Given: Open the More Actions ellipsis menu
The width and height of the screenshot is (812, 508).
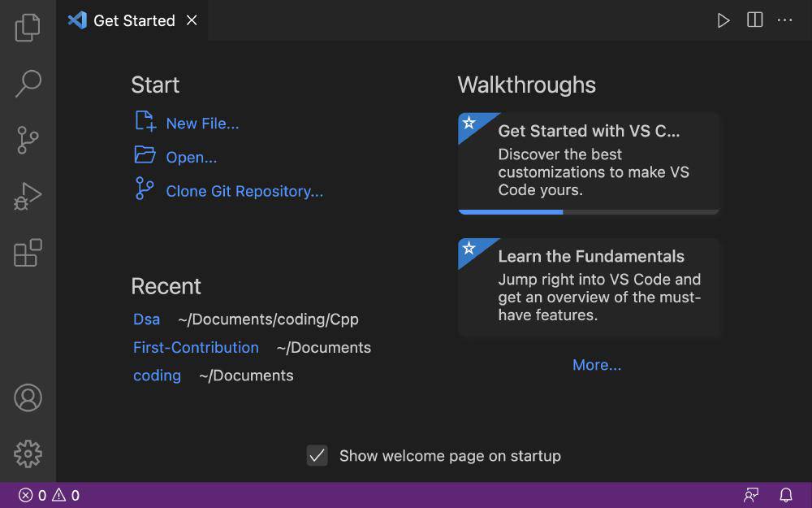Looking at the screenshot, I should point(784,20).
